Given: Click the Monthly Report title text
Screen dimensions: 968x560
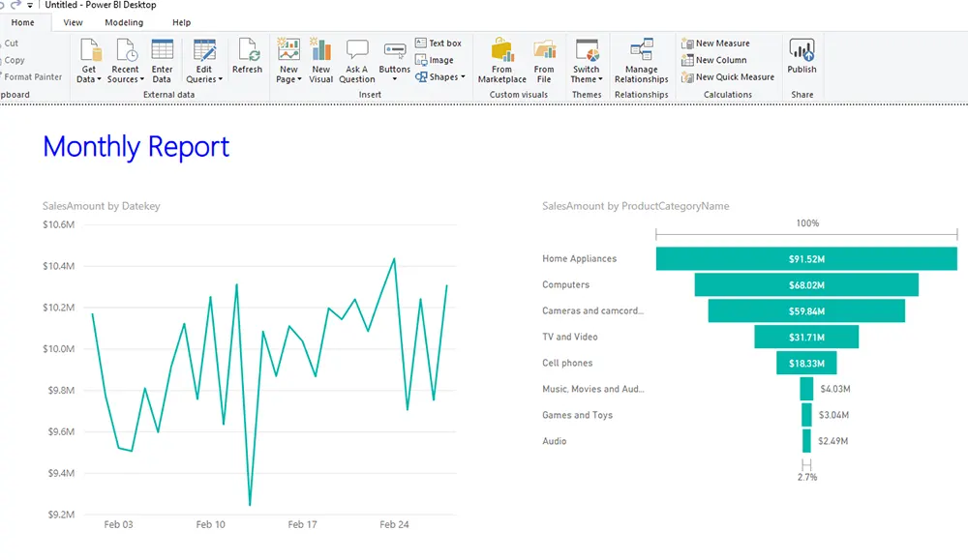Looking at the screenshot, I should click(x=136, y=147).
